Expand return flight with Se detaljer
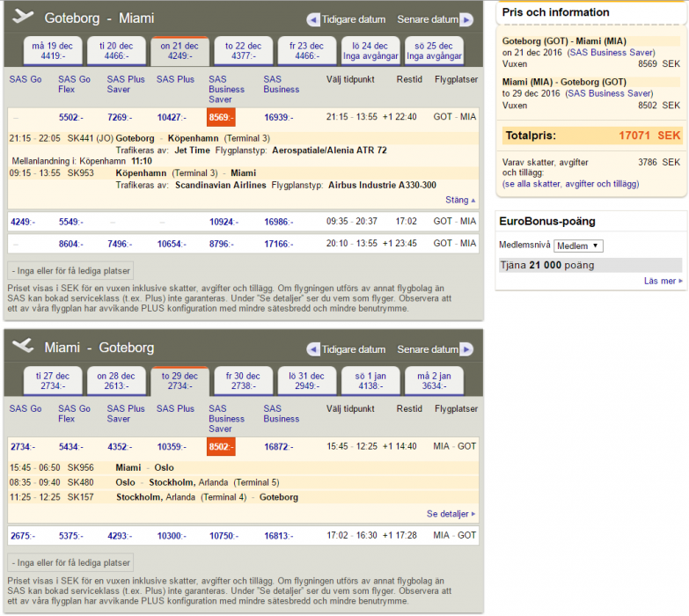The width and height of the screenshot is (689, 616). 451,514
